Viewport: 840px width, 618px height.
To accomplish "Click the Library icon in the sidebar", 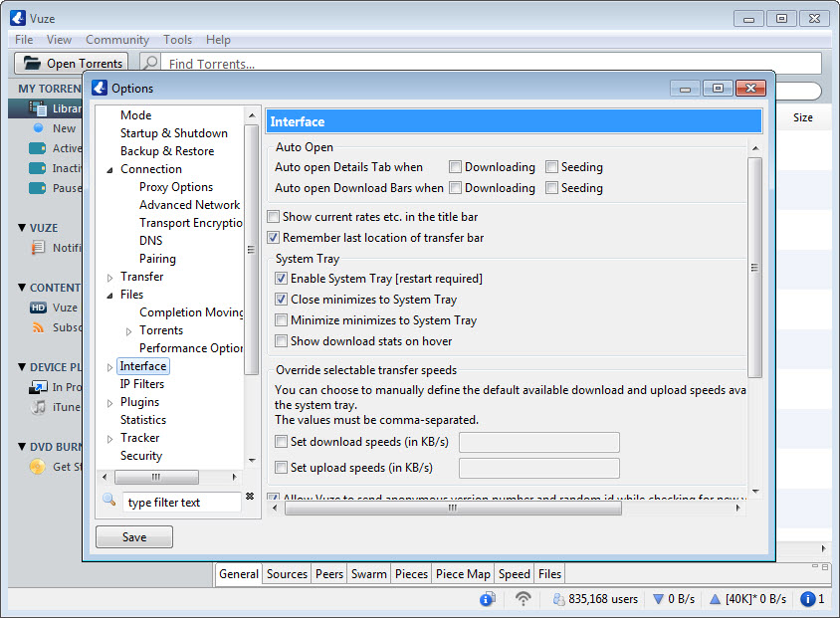I will click(38, 108).
